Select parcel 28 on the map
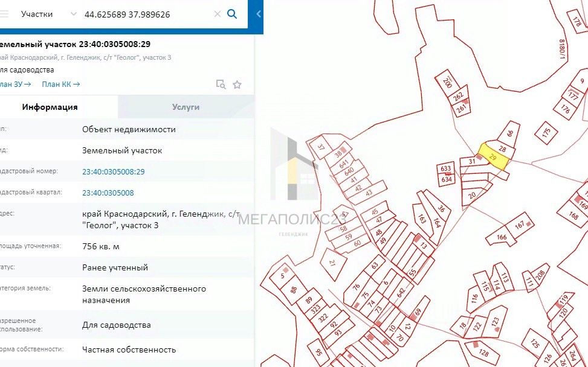The height and width of the screenshot is (367, 588). [502, 150]
